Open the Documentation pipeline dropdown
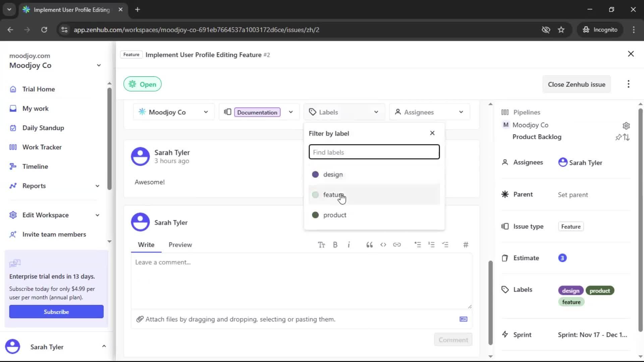 point(291,112)
